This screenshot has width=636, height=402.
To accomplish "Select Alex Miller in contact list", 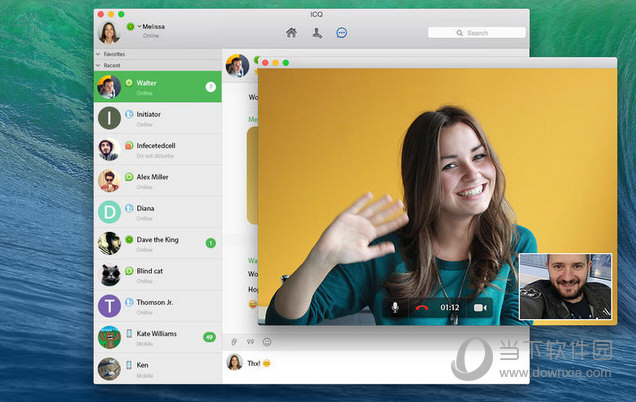I will coord(158,181).
